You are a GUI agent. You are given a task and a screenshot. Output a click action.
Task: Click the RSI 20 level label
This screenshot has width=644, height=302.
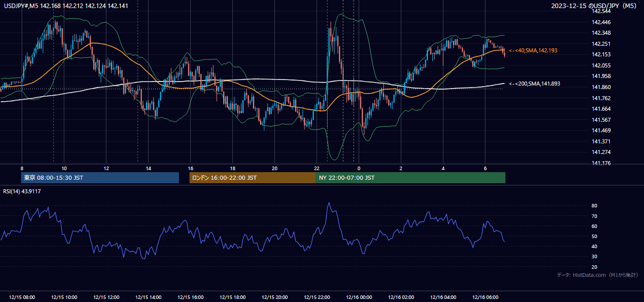(x=594, y=267)
